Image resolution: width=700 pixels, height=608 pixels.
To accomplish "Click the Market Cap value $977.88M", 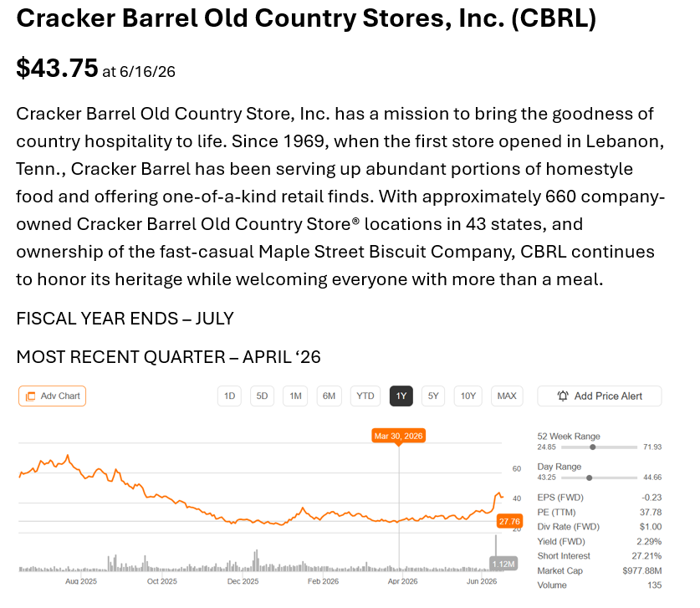I will (642, 570).
